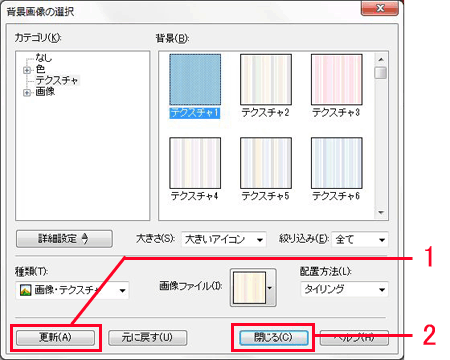The height and width of the screenshot is (360, 450).
Task: Select なし in the category tree
Action: pos(44,58)
